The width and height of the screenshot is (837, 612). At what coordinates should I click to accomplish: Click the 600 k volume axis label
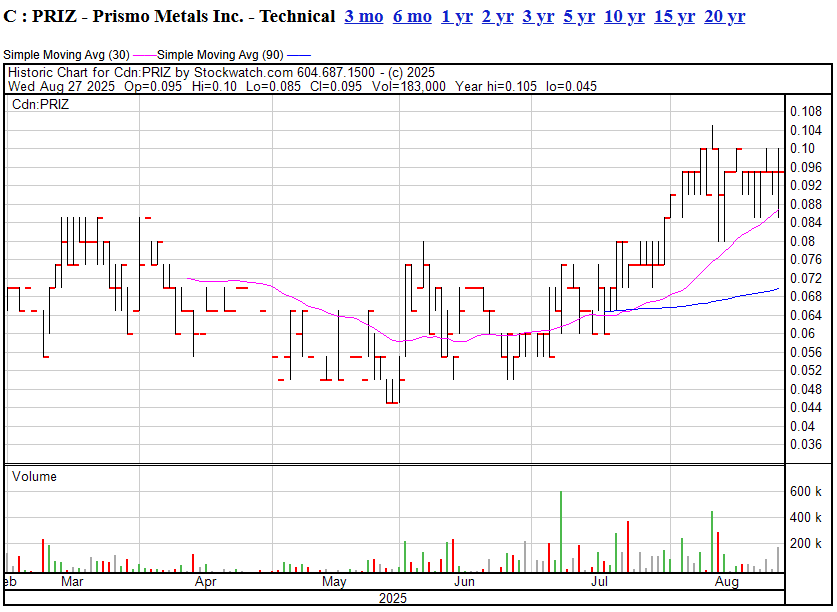[806, 491]
